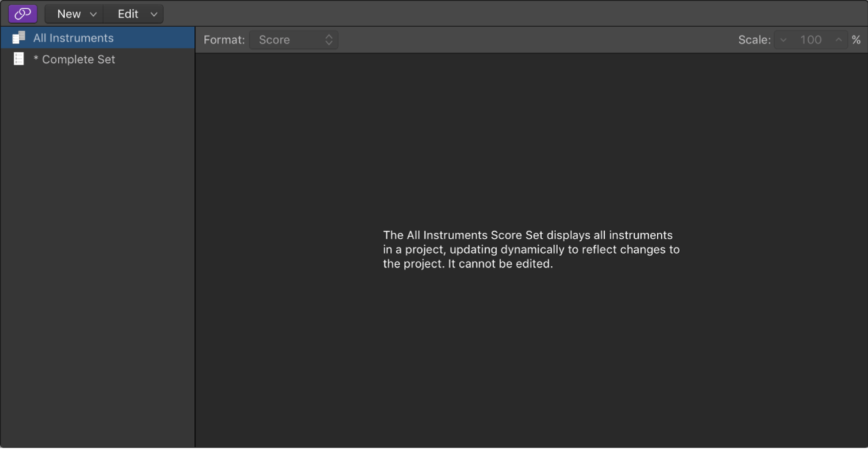Increase Scale using the up arrow

click(x=839, y=40)
